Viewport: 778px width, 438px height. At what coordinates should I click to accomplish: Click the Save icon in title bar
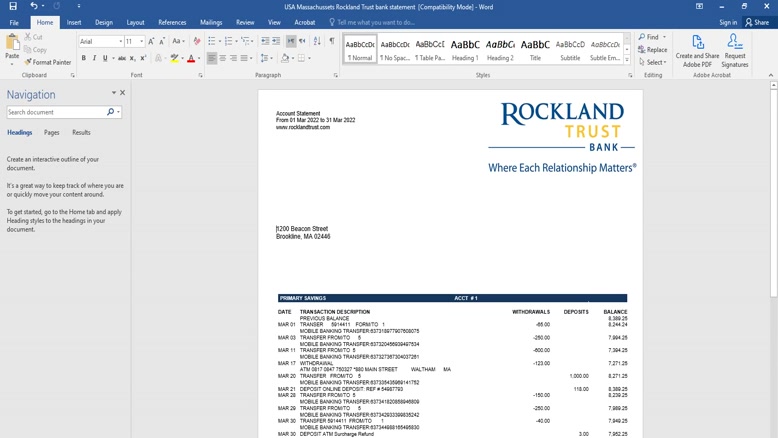13,7
